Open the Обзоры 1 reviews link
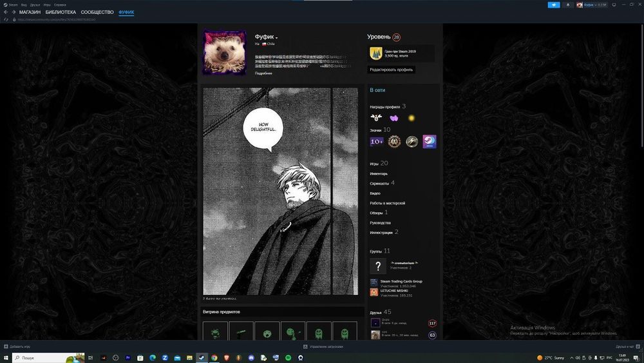644x363 pixels. click(x=379, y=213)
